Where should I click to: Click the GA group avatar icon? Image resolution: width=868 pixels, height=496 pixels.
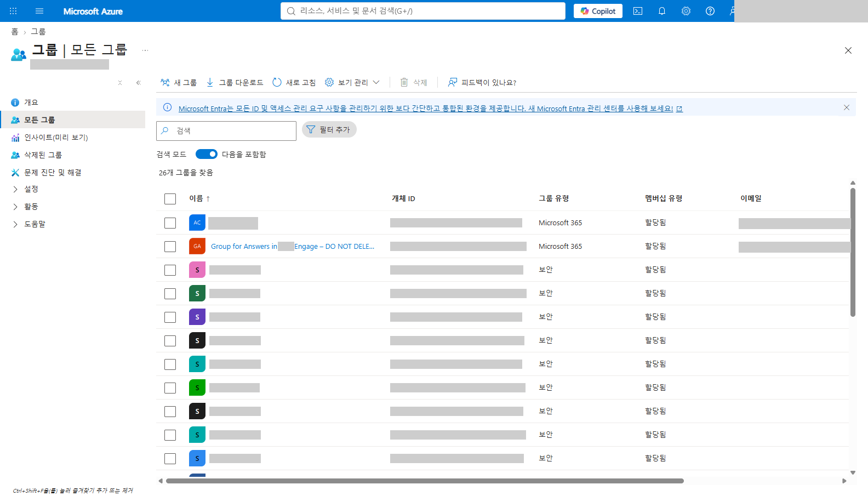tap(197, 246)
